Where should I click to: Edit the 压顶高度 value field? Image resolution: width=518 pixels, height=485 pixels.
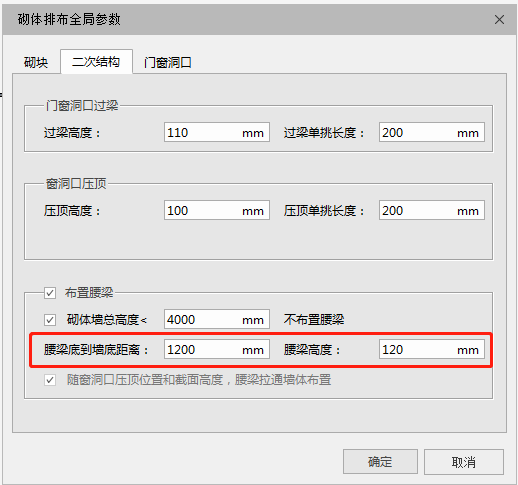point(217,210)
